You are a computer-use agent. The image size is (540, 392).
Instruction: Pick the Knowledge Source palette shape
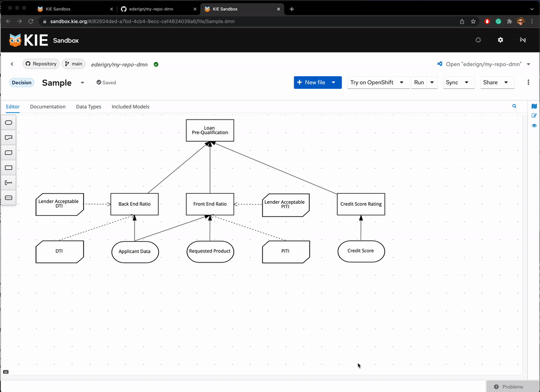pyautogui.click(x=8, y=138)
